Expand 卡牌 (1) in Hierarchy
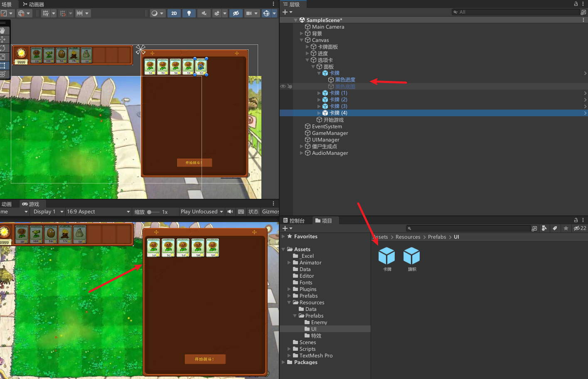588x379 pixels. 319,93
